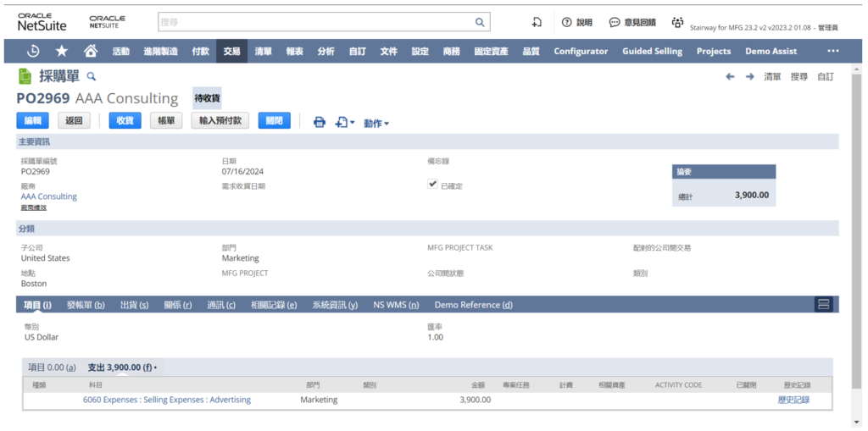Expand the 動作 actions dropdown
The height and width of the screenshot is (431, 868).
click(x=376, y=123)
